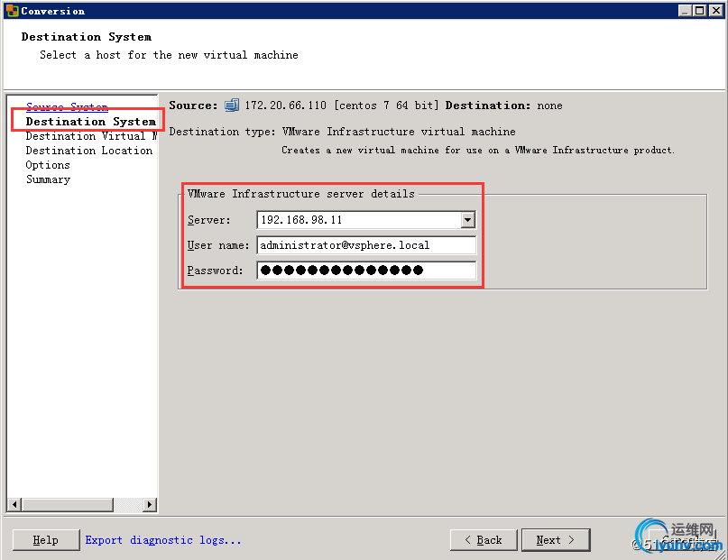728x560 pixels.
Task: Click the source text 172.20.66.110 [centos 7 64 bit]
Action: [342, 106]
